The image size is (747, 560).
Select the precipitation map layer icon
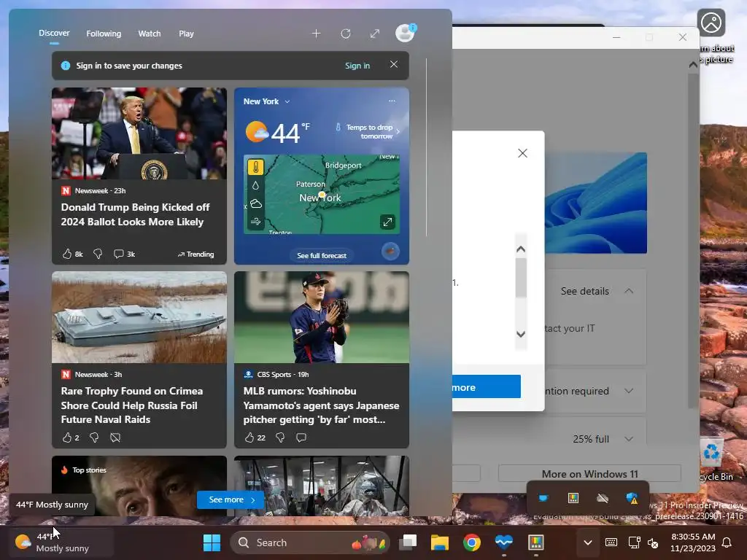tap(256, 186)
